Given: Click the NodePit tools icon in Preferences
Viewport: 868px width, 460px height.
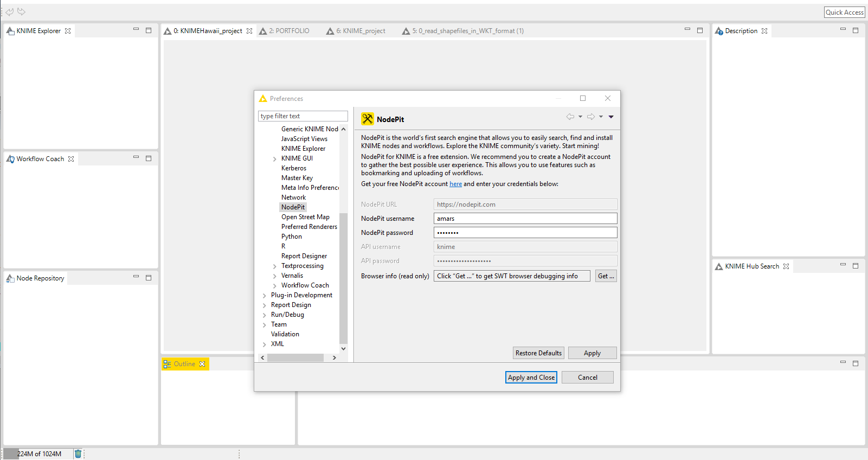Looking at the screenshot, I should tap(368, 119).
